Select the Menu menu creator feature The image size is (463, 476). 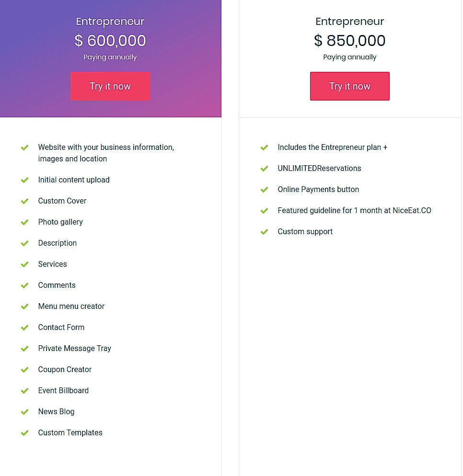[71, 306]
